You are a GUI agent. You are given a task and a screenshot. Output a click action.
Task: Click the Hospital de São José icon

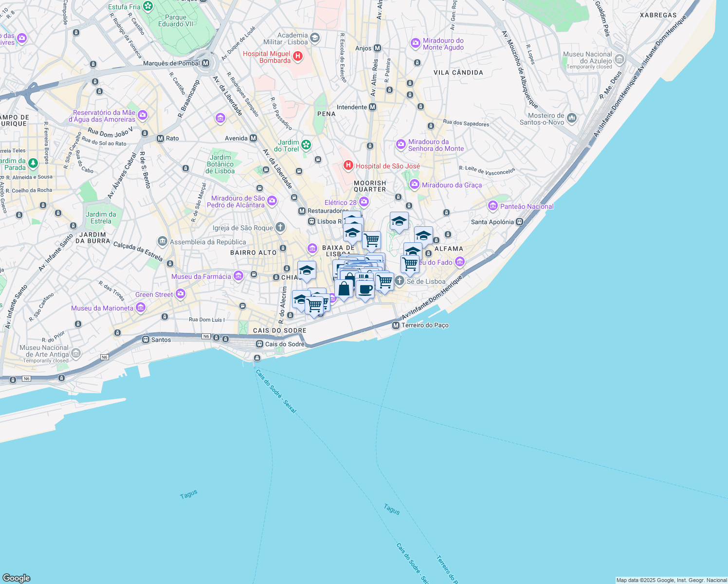click(348, 166)
